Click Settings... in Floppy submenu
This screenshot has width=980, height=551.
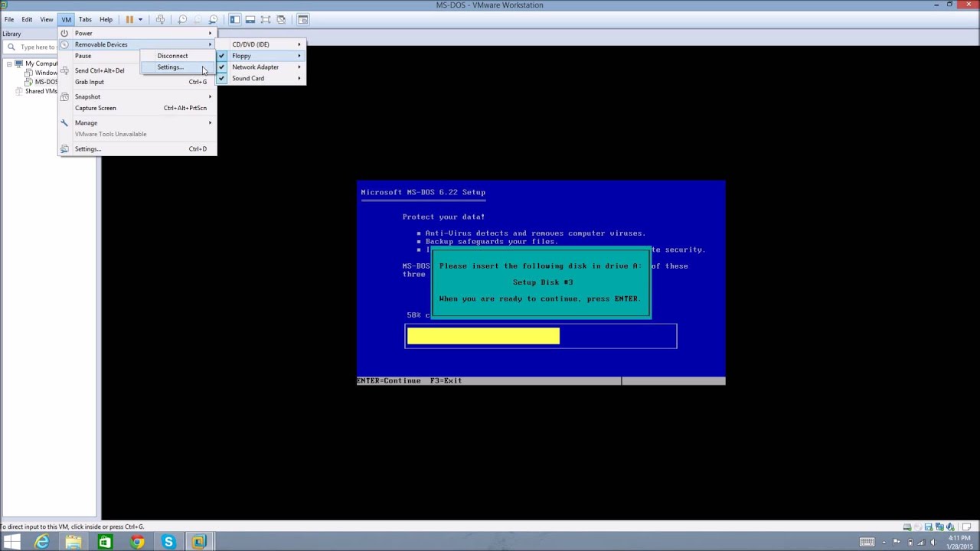click(178, 67)
